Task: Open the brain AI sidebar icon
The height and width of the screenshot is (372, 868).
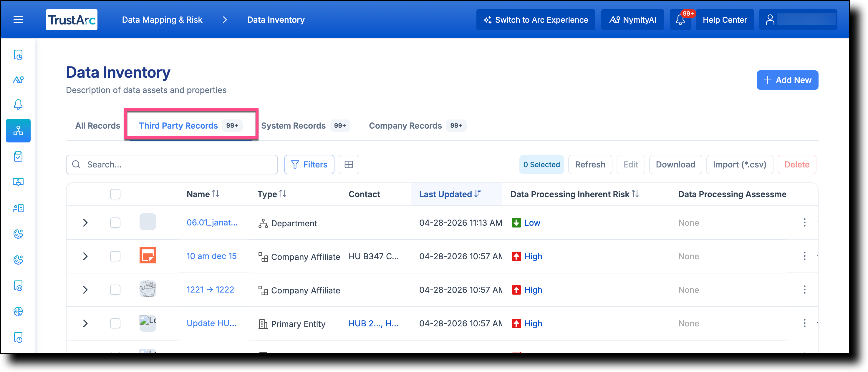Action: pyautogui.click(x=18, y=312)
